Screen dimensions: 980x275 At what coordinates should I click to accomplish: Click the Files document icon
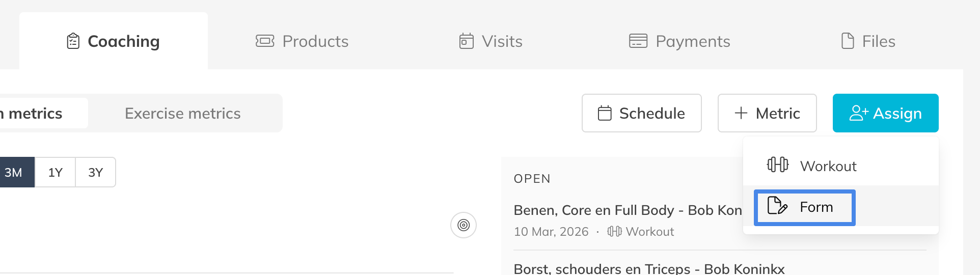click(848, 41)
